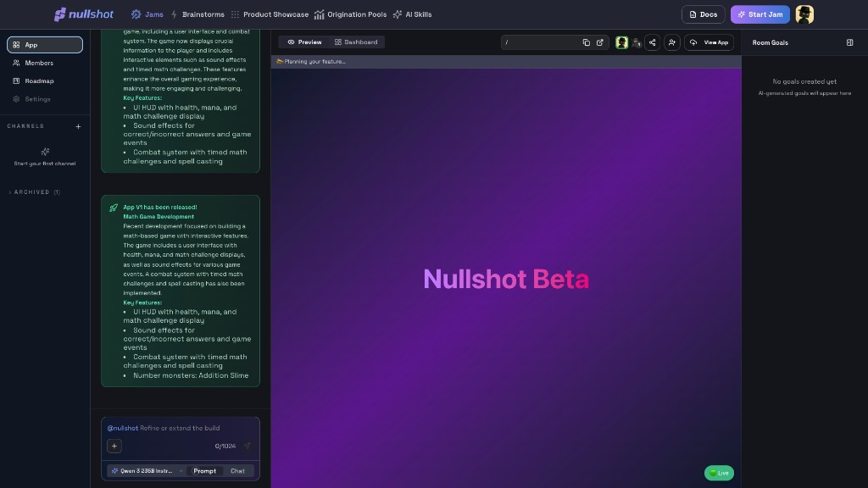Click 'No goals created yet' text
Image resolution: width=868 pixels, height=488 pixels.
tap(804, 81)
